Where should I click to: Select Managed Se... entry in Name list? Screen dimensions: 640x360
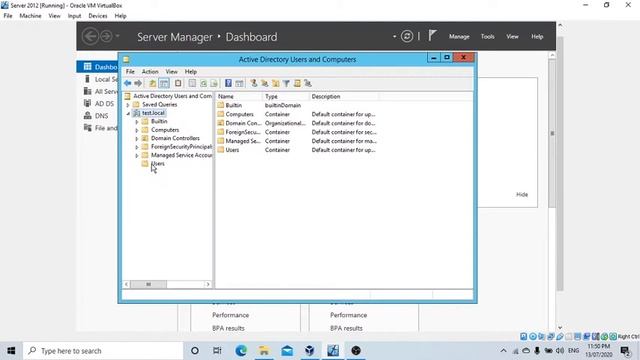242,141
